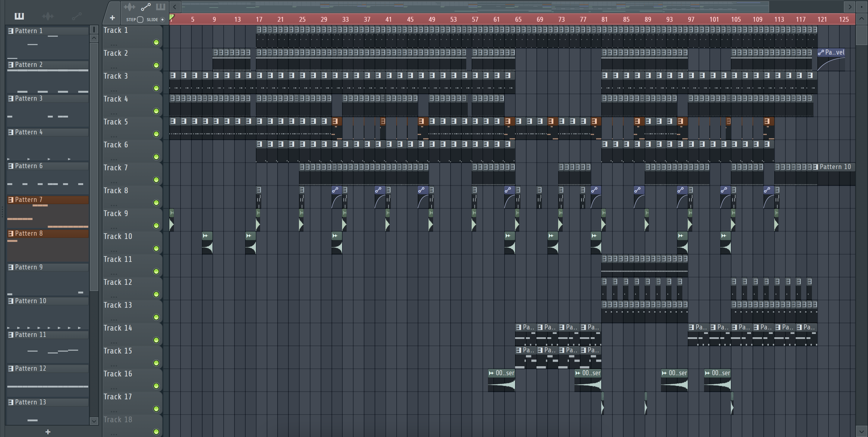The height and width of the screenshot is (437, 868).
Task: Click the playlist vertical scrollbar down arrow
Action: [862, 431]
